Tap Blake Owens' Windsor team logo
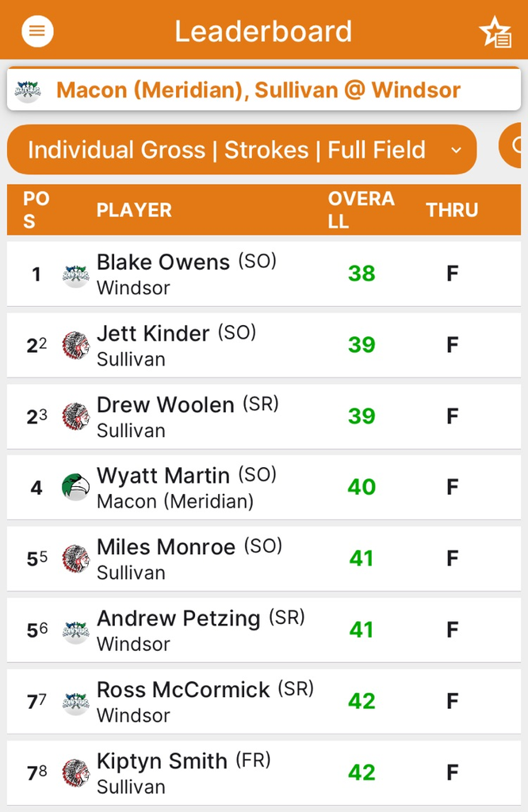 point(75,274)
